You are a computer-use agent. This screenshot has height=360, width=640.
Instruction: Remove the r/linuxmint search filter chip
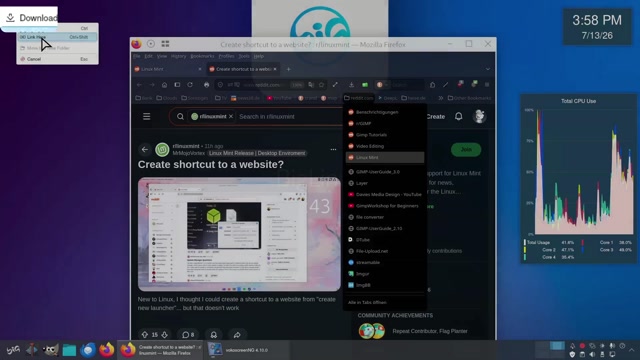pos(231,117)
